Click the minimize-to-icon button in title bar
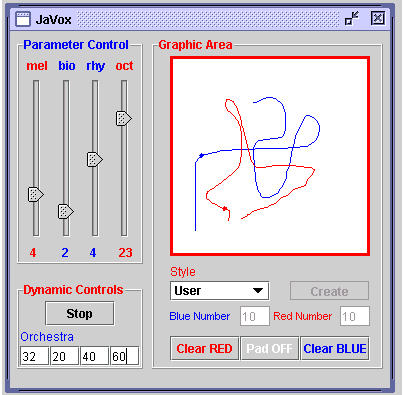Screen dimensions: 403x395 point(352,18)
